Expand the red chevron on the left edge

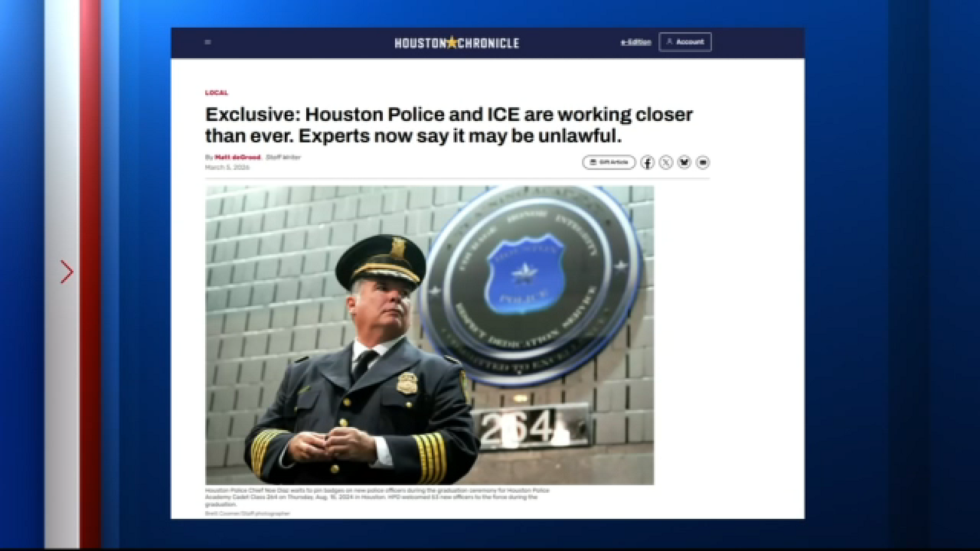[x=66, y=271]
